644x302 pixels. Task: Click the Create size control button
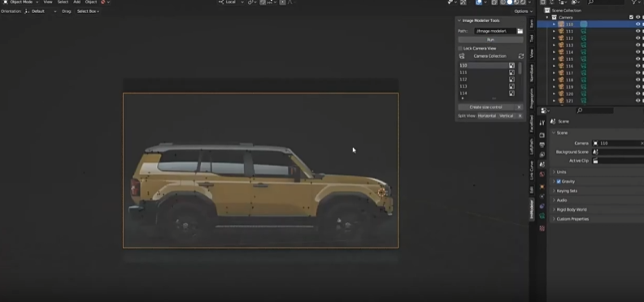point(486,107)
